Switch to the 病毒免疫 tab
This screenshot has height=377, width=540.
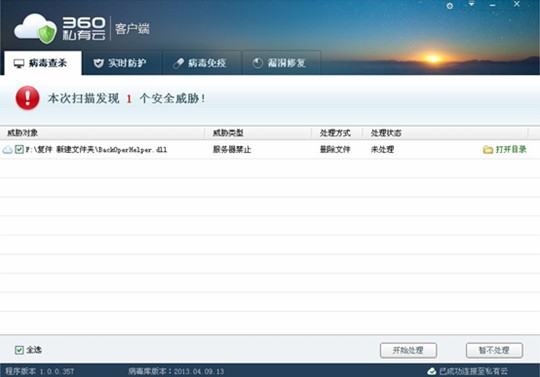pos(202,63)
